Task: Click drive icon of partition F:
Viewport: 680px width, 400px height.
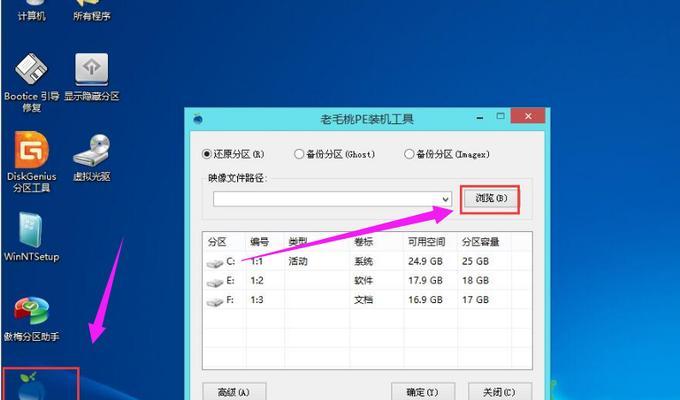Action: click(215, 301)
